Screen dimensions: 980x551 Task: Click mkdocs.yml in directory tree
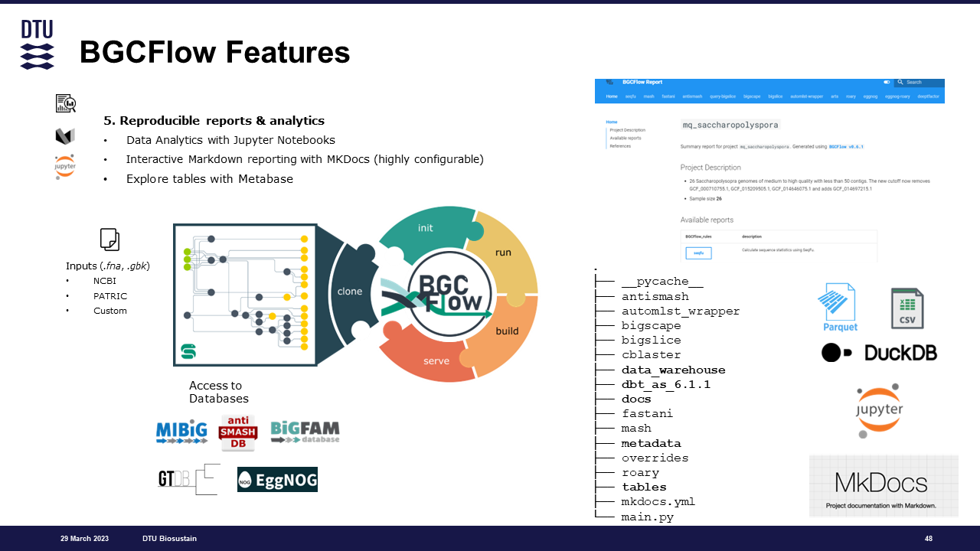[x=658, y=501]
